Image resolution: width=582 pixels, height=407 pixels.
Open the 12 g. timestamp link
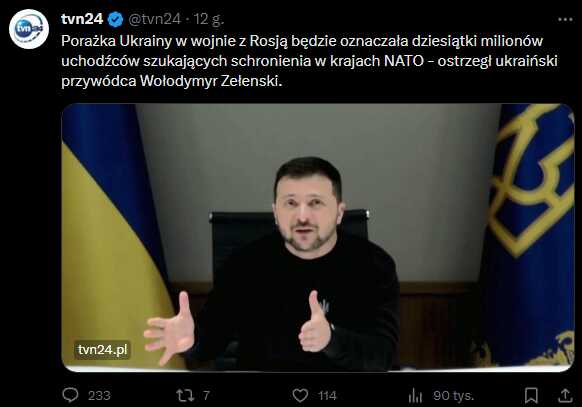[209, 19]
